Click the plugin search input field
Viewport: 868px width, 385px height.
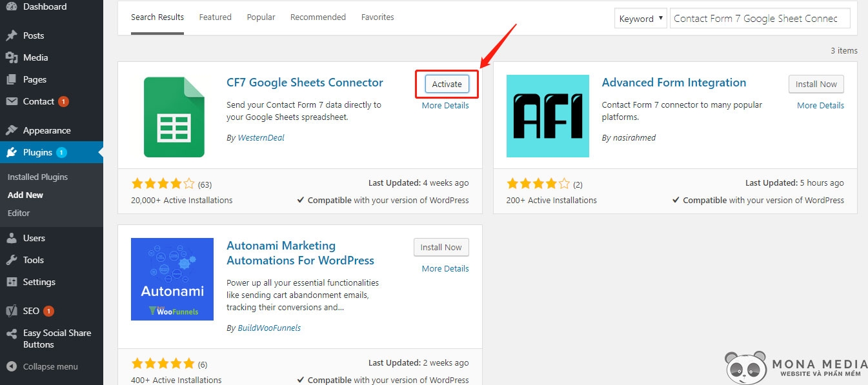[x=760, y=19]
